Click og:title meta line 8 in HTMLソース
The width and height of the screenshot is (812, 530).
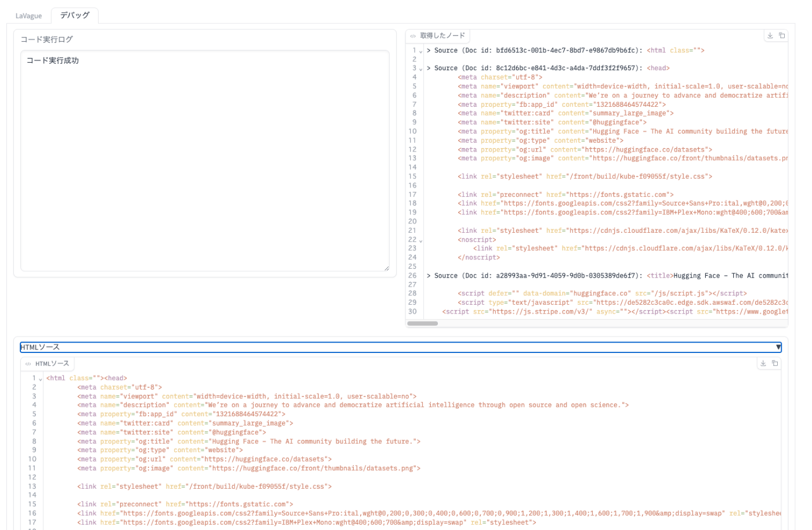coord(249,442)
